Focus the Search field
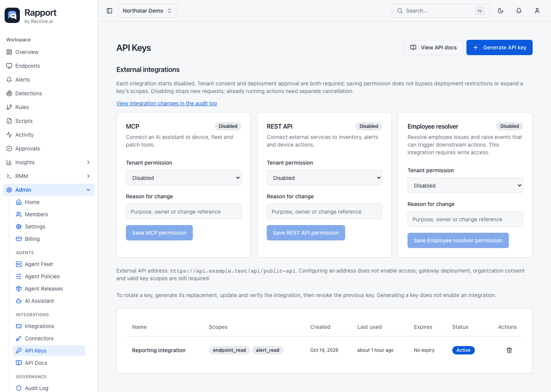Screen dimensions: 551x392 pos(441,11)
